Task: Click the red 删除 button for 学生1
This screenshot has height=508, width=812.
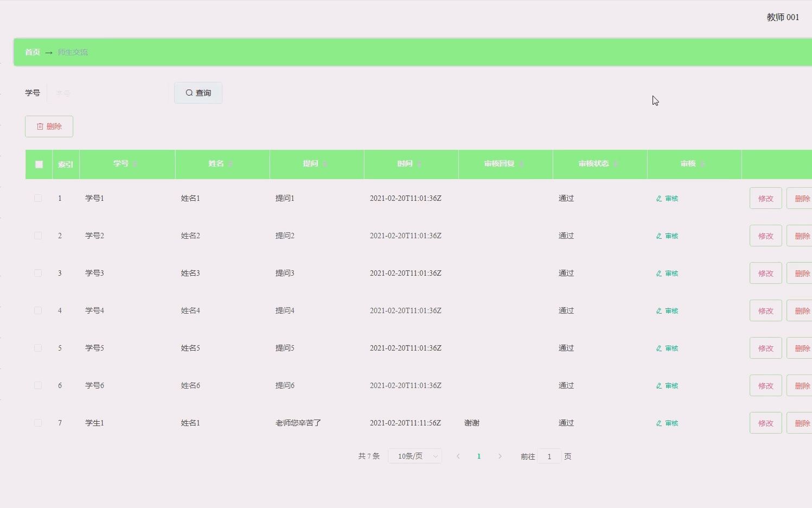Action: click(x=803, y=423)
